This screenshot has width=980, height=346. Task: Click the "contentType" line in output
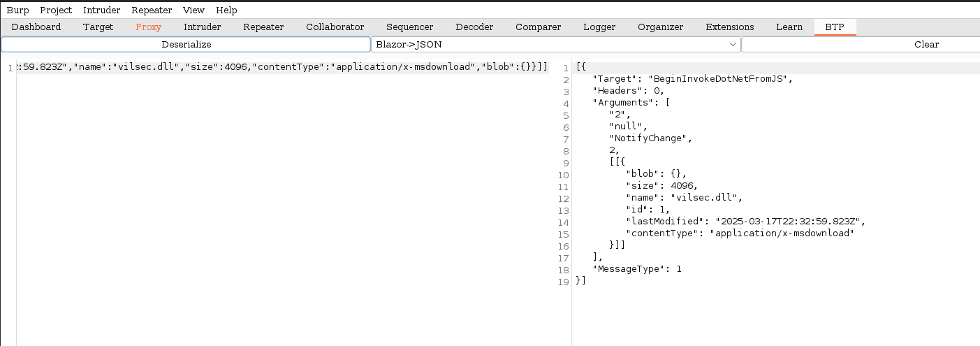tap(740, 233)
